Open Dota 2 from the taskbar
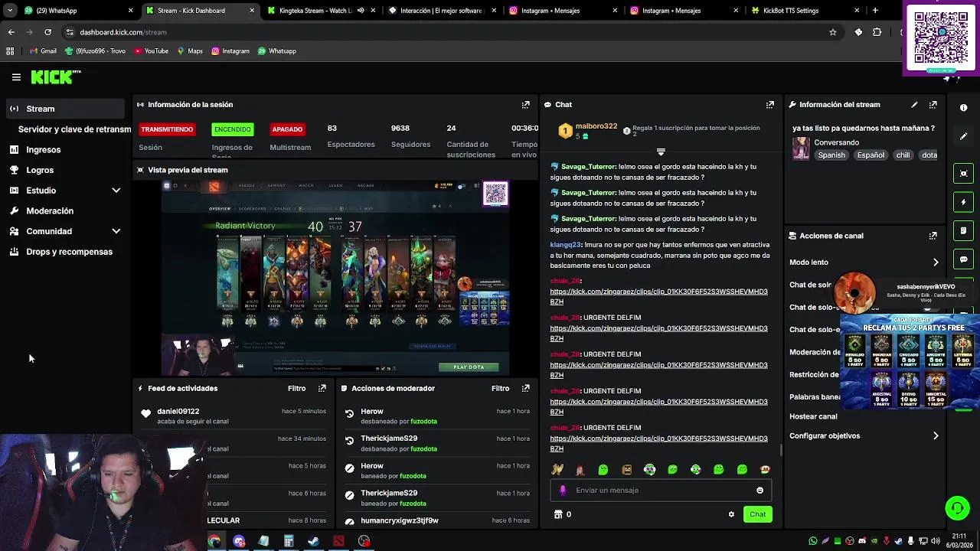Viewport: 980px width, 551px height. click(338, 541)
